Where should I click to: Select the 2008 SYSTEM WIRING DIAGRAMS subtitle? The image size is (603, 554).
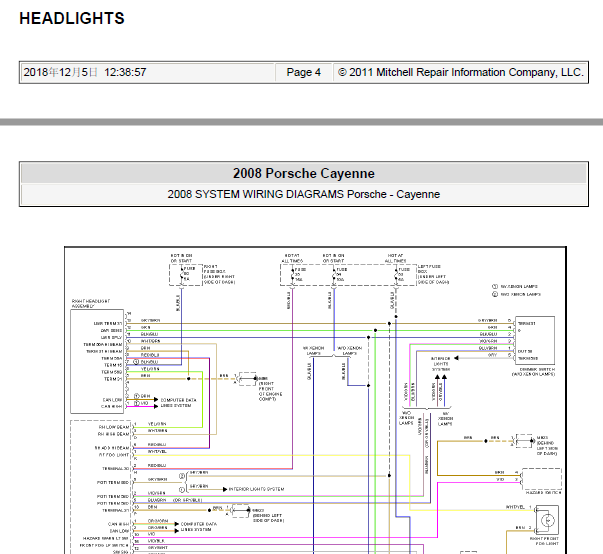(x=303, y=194)
